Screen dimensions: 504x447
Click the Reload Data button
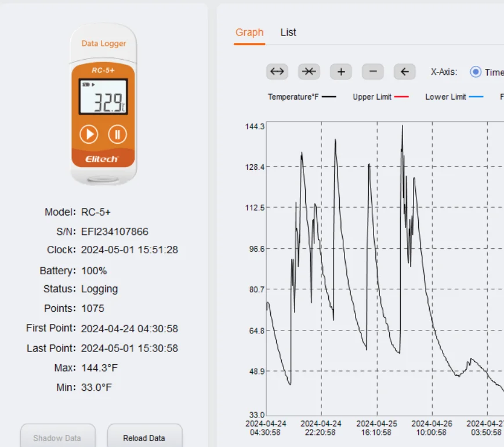144,438
